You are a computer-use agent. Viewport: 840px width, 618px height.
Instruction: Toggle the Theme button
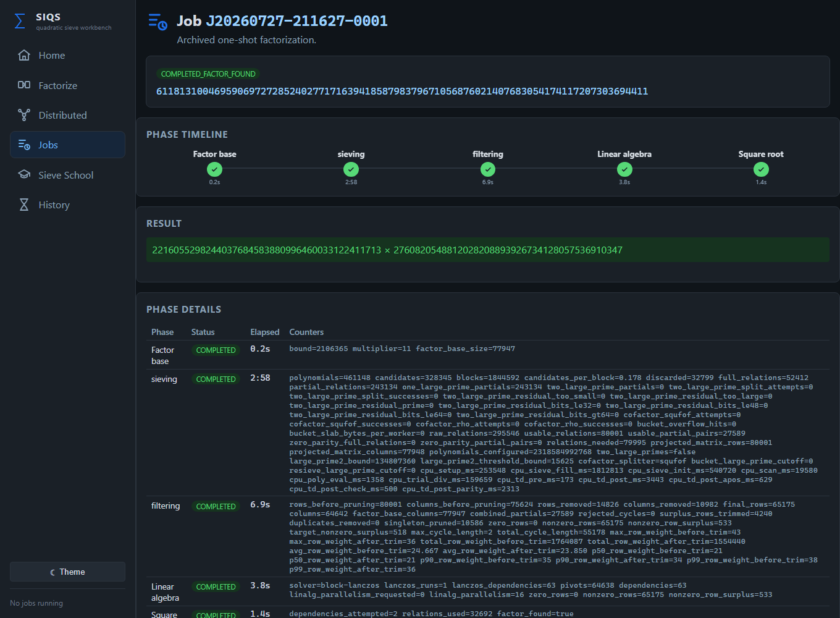click(67, 572)
